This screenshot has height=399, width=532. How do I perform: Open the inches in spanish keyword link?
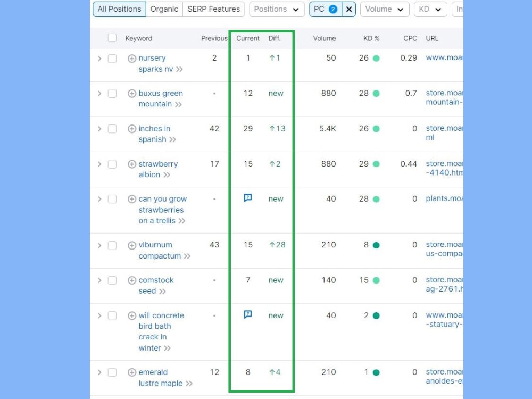[x=154, y=134]
